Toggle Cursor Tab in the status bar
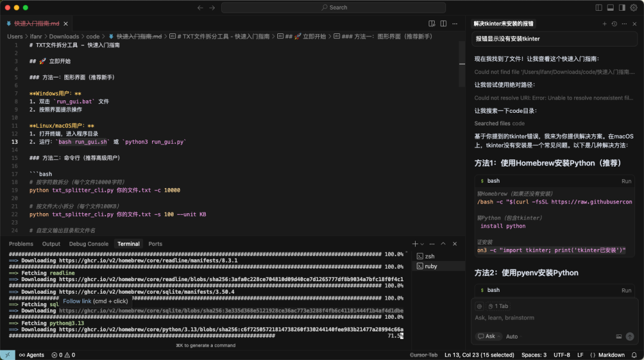The height and width of the screenshot is (360, 644). tap(423, 355)
